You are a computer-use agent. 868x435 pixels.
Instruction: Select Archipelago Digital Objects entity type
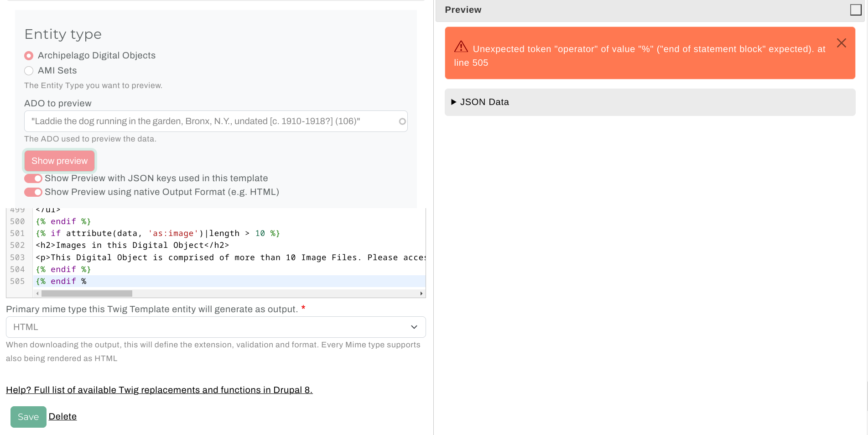29,56
